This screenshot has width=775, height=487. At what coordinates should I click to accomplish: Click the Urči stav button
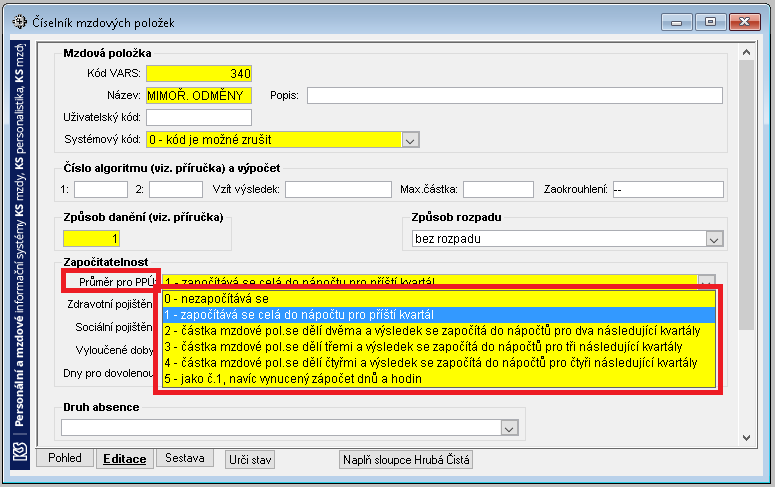[250, 460]
